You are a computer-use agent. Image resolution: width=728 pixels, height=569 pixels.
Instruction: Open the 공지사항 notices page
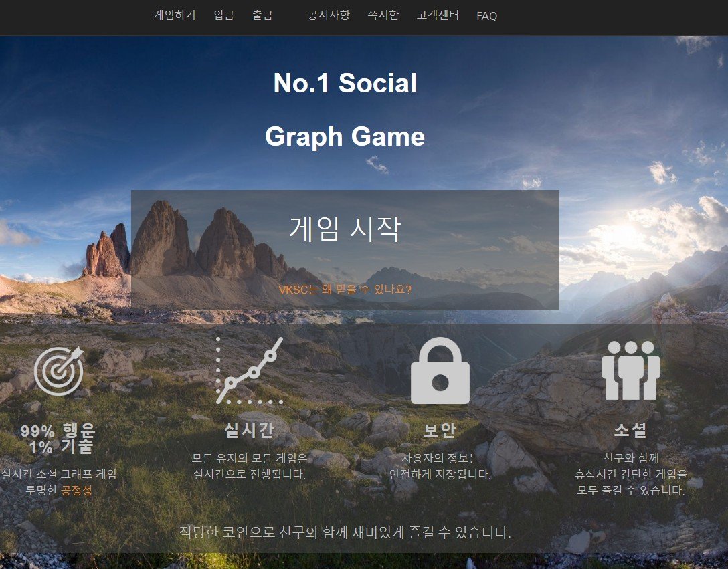click(329, 15)
